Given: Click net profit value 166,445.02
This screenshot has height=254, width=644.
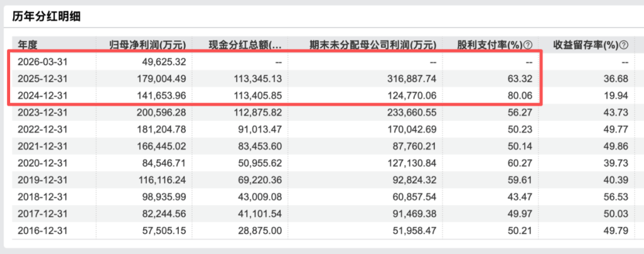Looking at the screenshot, I should pyautogui.click(x=162, y=146).
